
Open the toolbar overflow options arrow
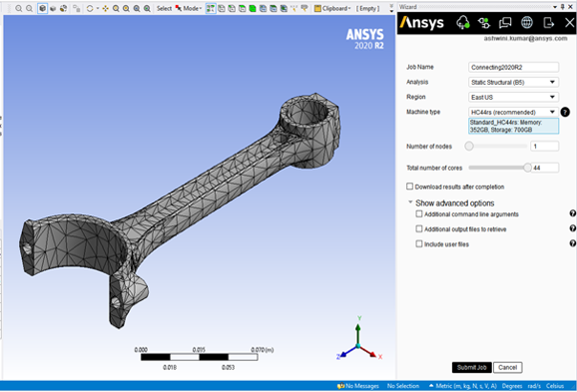point(391,8)
